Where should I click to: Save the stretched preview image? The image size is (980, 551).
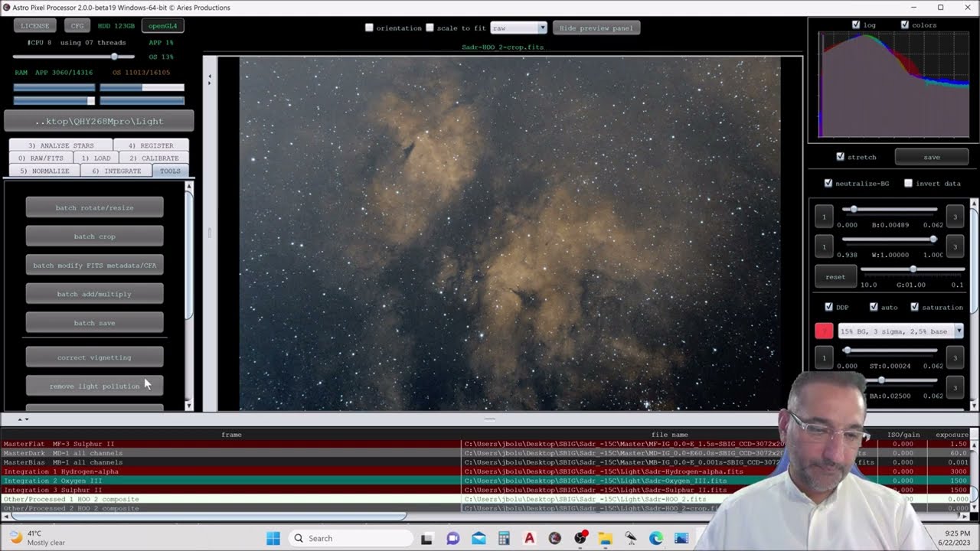931,157
